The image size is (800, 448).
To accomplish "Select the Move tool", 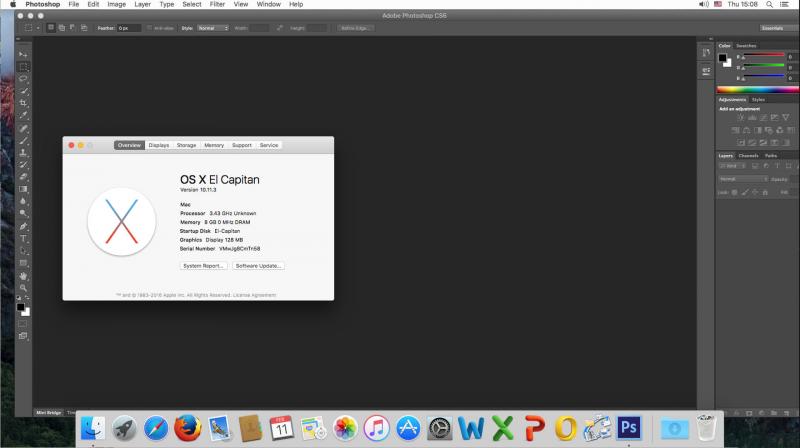I will click(x=23, y=54).
